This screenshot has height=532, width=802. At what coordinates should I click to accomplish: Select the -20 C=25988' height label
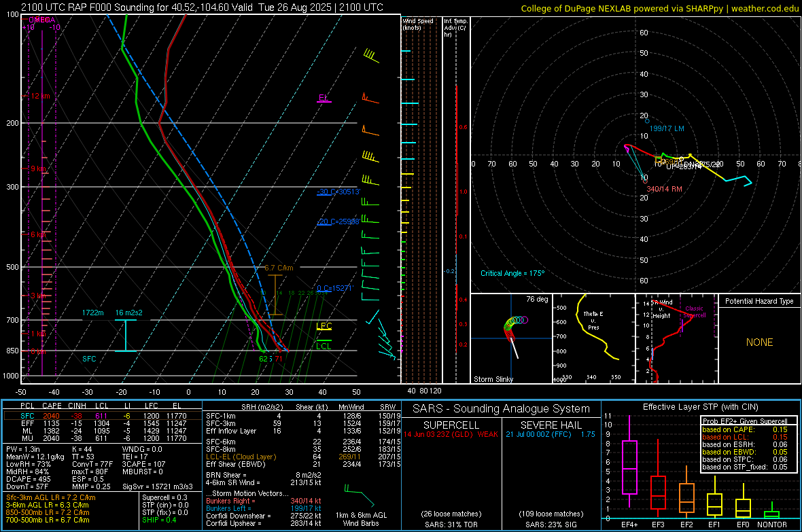point(338,221)
